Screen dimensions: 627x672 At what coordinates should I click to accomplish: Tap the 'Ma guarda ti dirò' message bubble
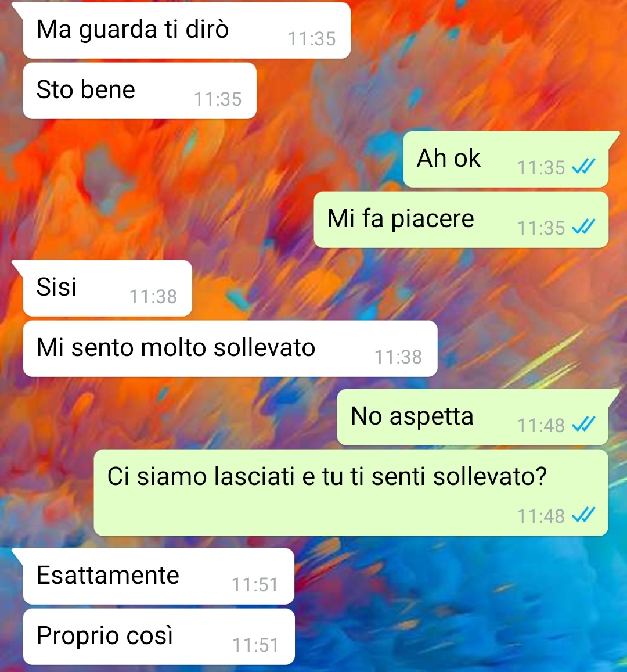(x=187, y=30)
